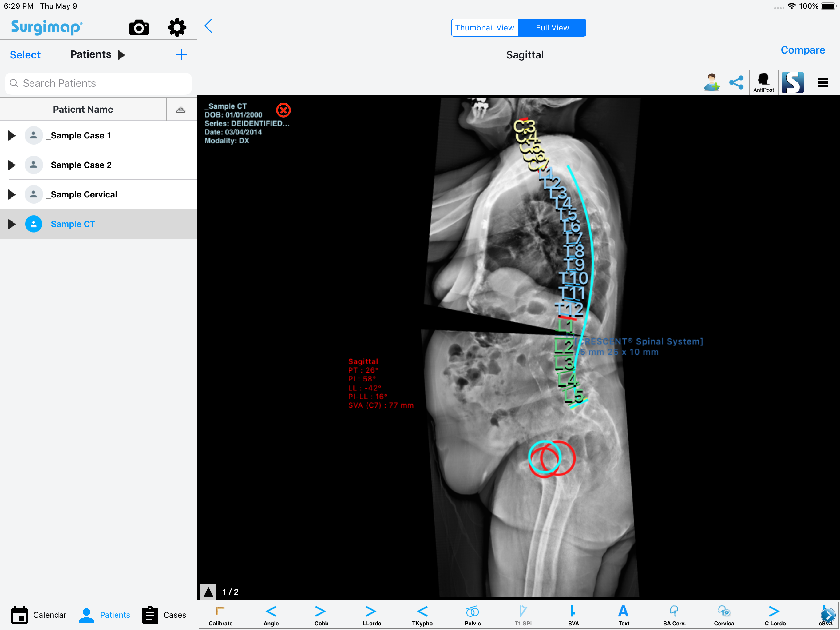Viewport: 840px width, 630px height.
Task: Open settings gear icon
Action: 177,28
